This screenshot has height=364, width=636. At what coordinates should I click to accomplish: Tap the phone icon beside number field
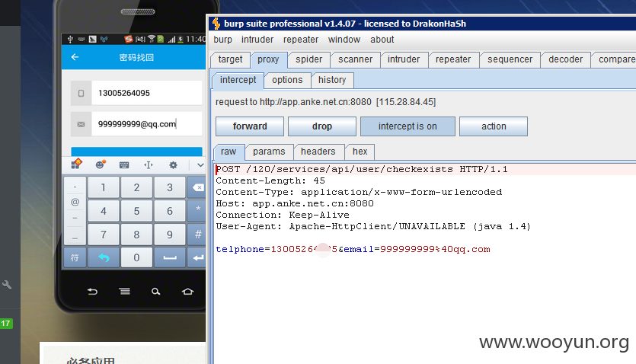coord(81,93)
